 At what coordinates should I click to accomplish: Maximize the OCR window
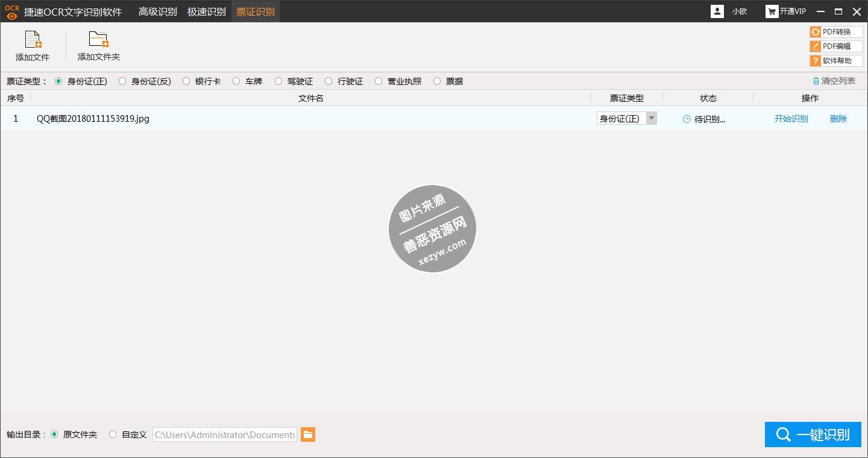pos(838,11)
